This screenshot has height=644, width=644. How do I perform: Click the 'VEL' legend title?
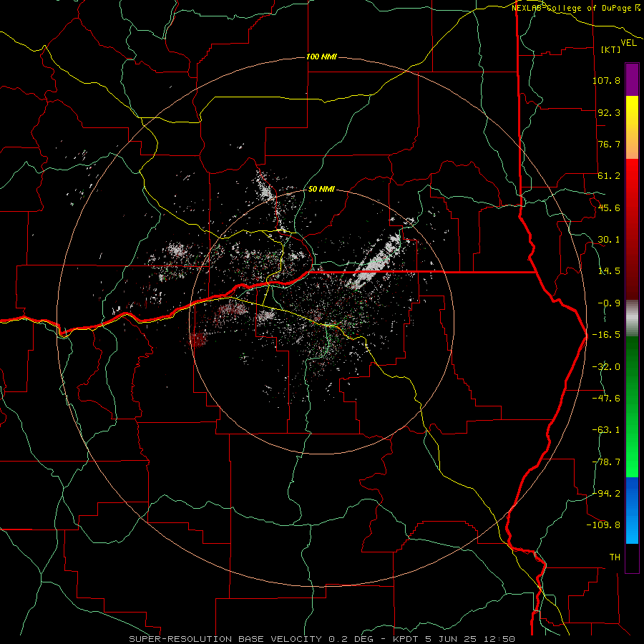pos(628,43)
